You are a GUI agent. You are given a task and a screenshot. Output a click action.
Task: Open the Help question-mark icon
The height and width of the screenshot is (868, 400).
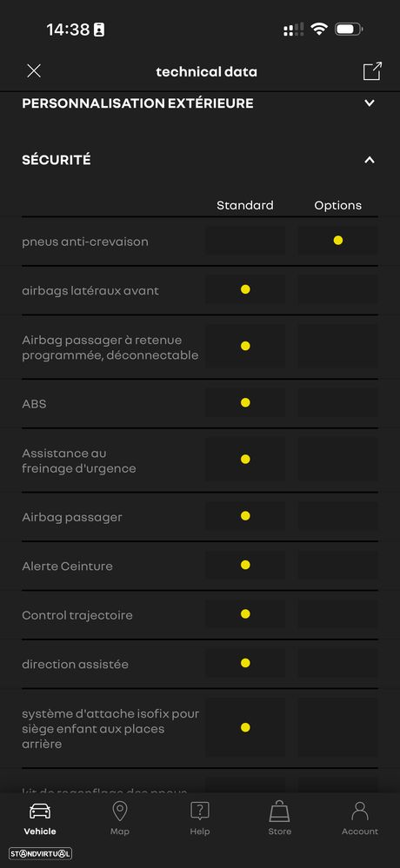click(x=199, y=812)
